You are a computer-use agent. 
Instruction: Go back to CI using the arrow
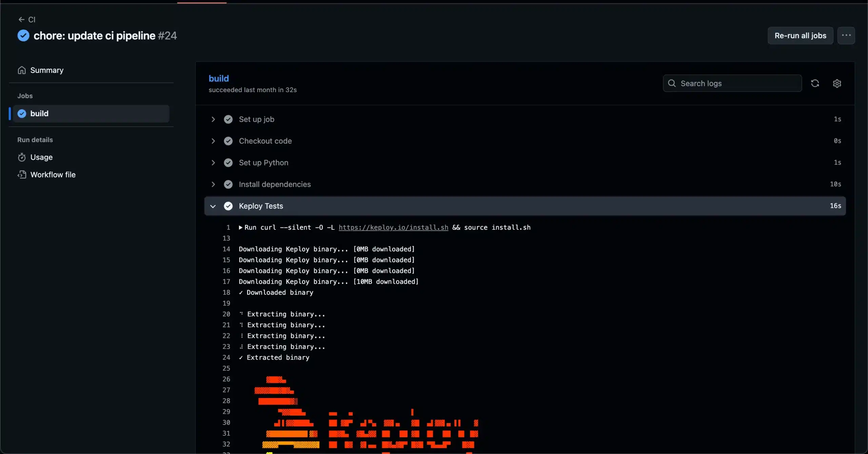pos(22,20)
